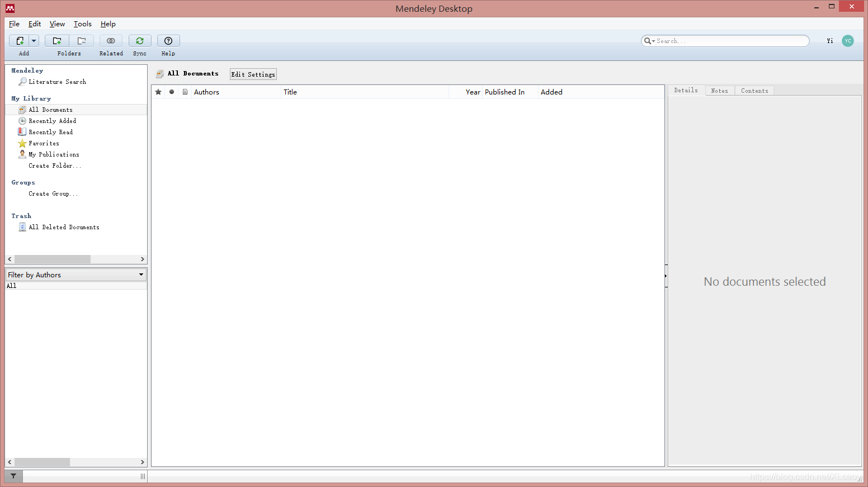
Task: Open the Add button dropdown arrow
Action: pos(34,41)
